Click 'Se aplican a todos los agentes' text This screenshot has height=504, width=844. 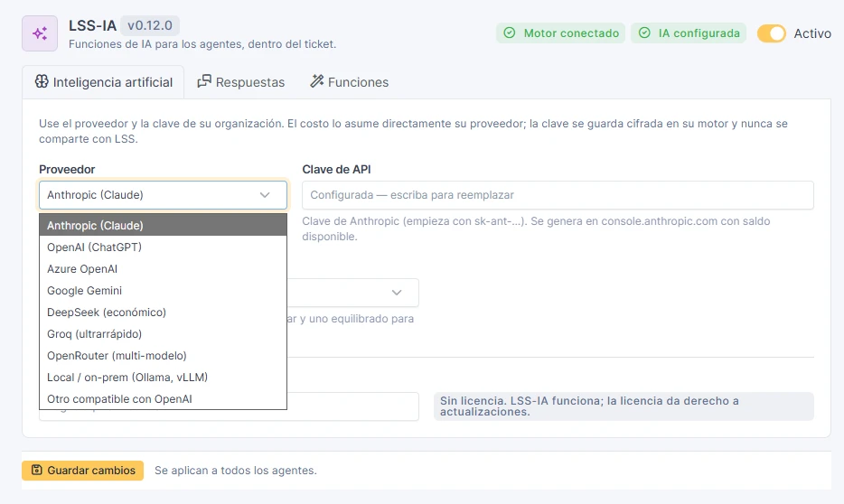236,470
